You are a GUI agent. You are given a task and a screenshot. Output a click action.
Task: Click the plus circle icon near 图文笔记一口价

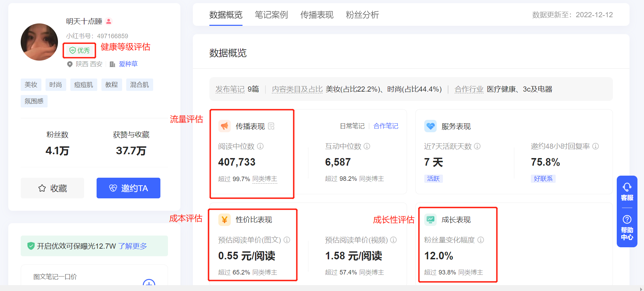pos(149,282)
